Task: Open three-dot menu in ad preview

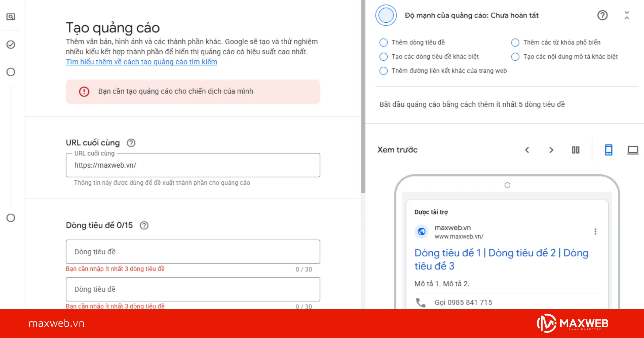Action: tap(595, 232)
